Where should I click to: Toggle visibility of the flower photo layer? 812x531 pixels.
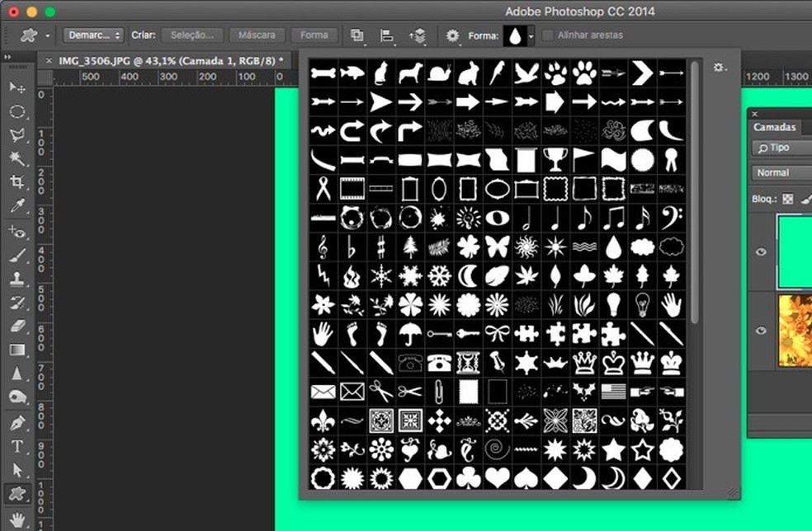point(761,331)
